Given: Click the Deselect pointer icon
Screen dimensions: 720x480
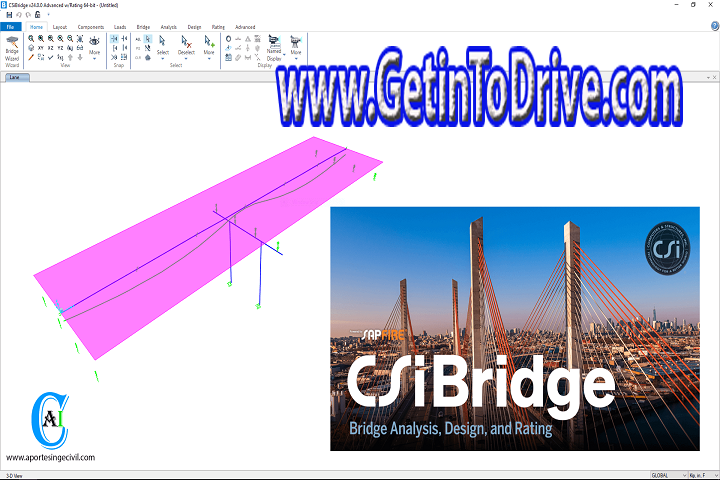Looking at the screenshot, I should 186,41.
